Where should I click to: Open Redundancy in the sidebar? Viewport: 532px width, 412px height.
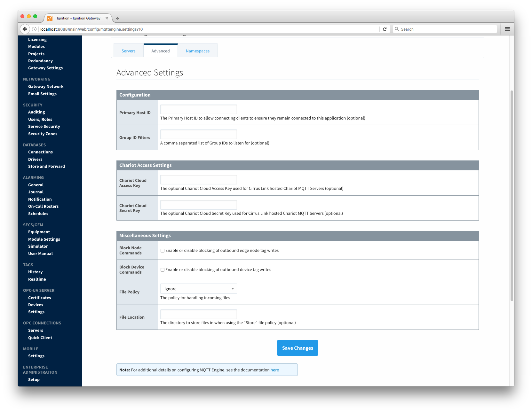coord(40,61)
